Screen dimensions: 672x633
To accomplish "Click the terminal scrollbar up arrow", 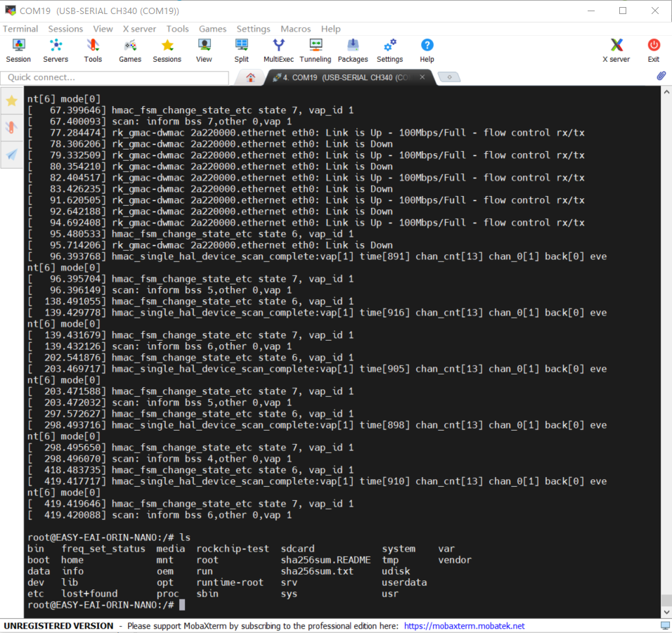I will point(666,91).
